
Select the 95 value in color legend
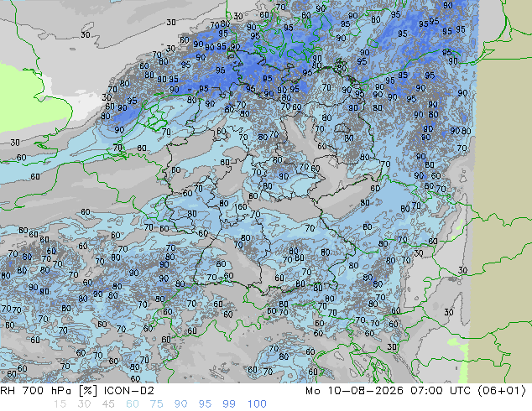(x=205, y=404)
